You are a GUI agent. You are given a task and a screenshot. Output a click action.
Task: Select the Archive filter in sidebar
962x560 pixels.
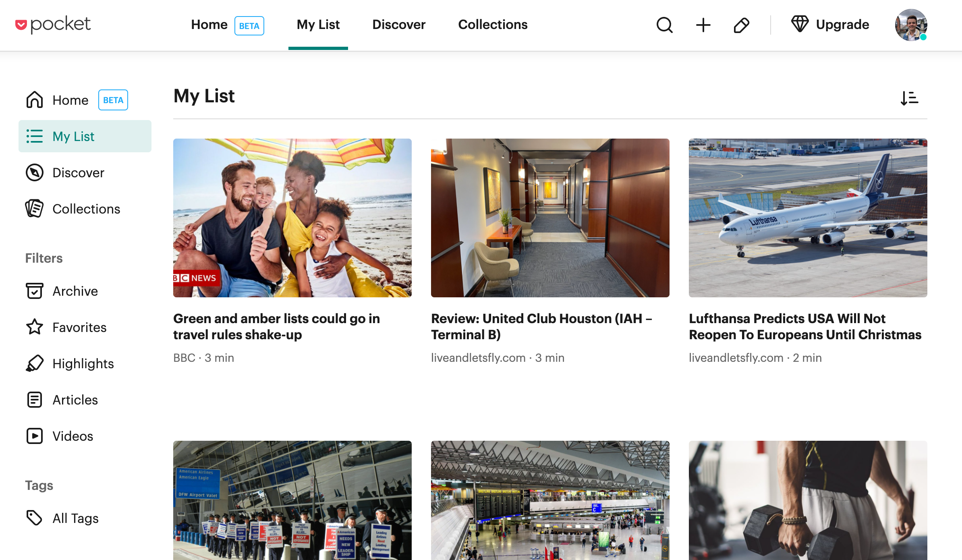(75, 291)
